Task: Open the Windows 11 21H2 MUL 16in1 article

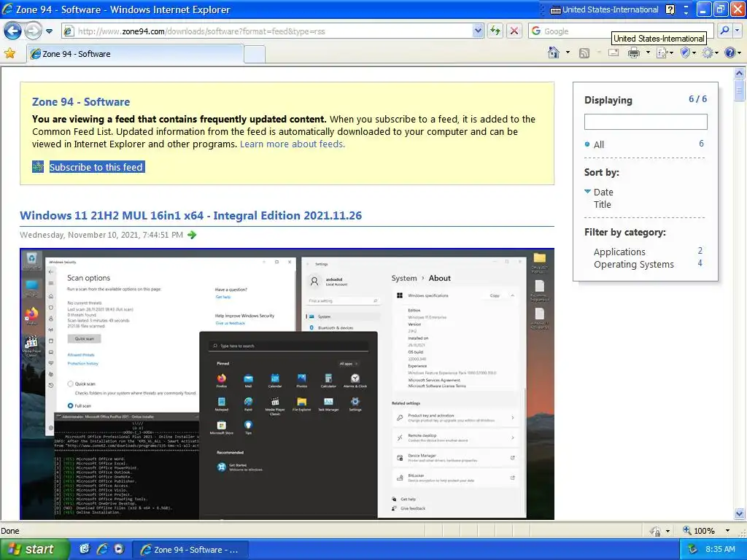Action: (190, 215)
